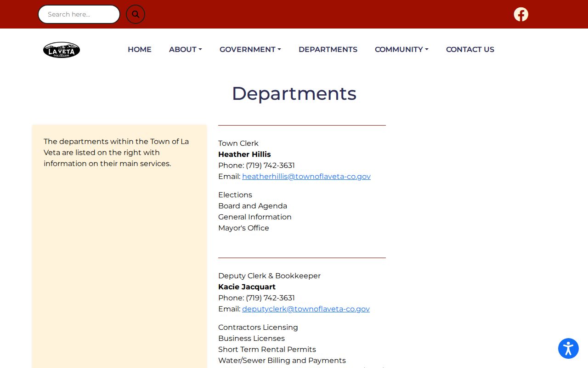
Task: Open the Departments nav item
Action: [x=328, y=49]
